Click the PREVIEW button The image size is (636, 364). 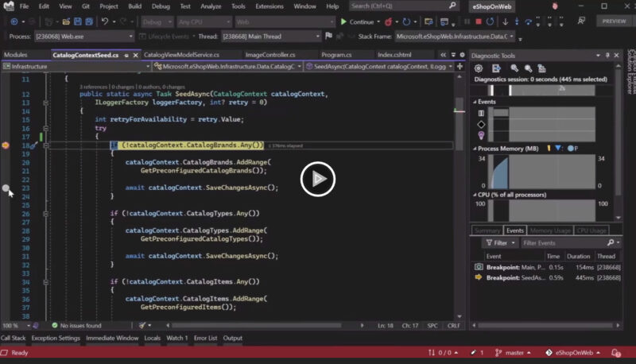point(614,21)
